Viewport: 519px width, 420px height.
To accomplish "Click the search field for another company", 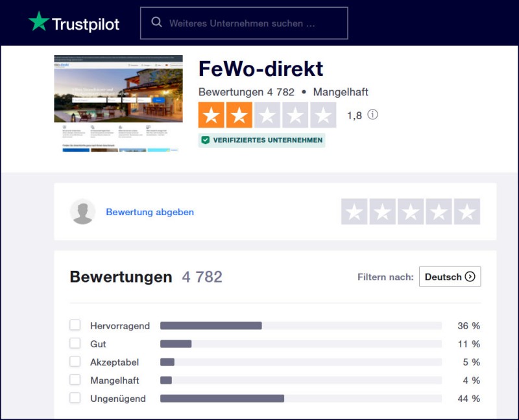I will (244, 23).
